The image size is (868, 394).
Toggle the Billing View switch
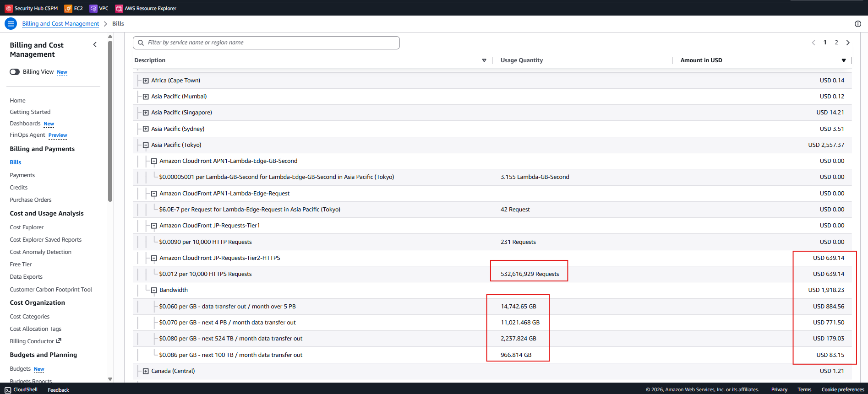tap(15, 72)
